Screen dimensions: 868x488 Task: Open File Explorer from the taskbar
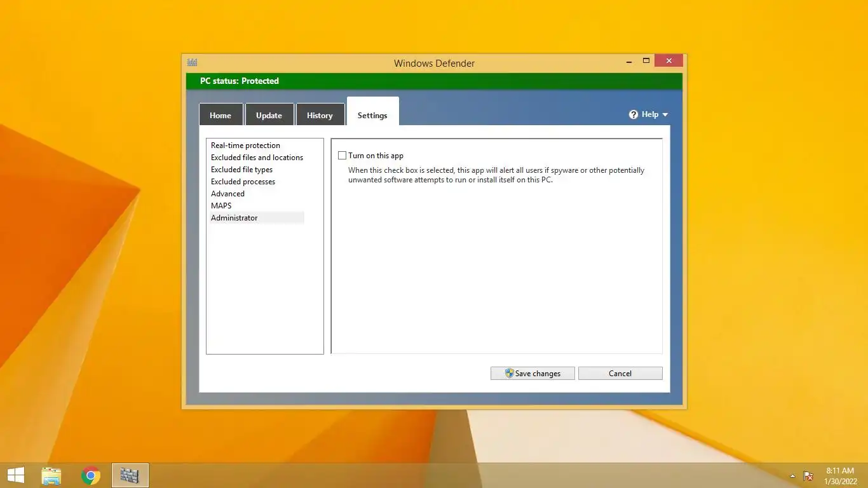pyautogui.click(x=51, y=475)
